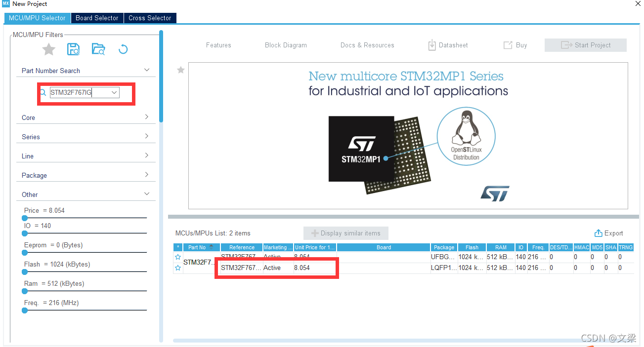Adjust the Flash slider handle
The height and width of the screenshot is (347, 644).
coord(25,271)
